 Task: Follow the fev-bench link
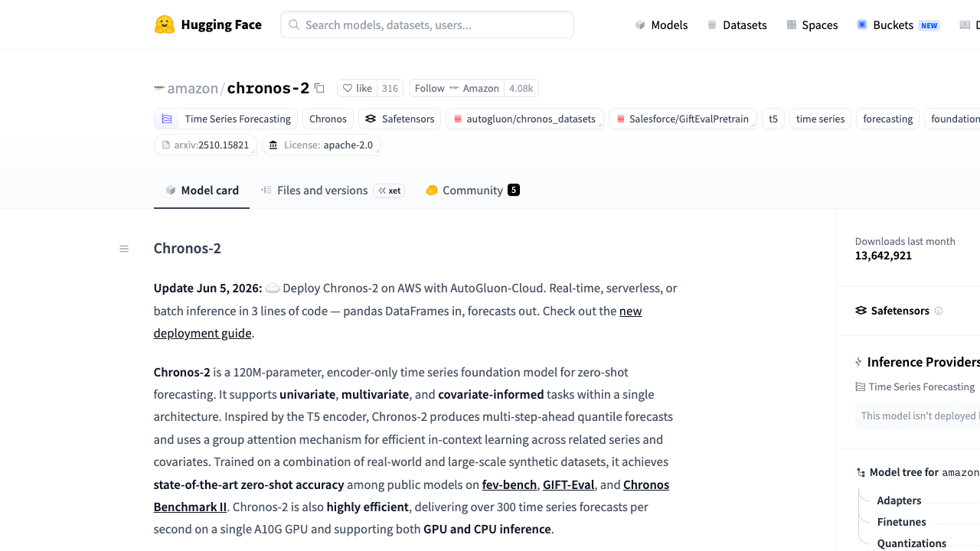(x=509, y=484)
